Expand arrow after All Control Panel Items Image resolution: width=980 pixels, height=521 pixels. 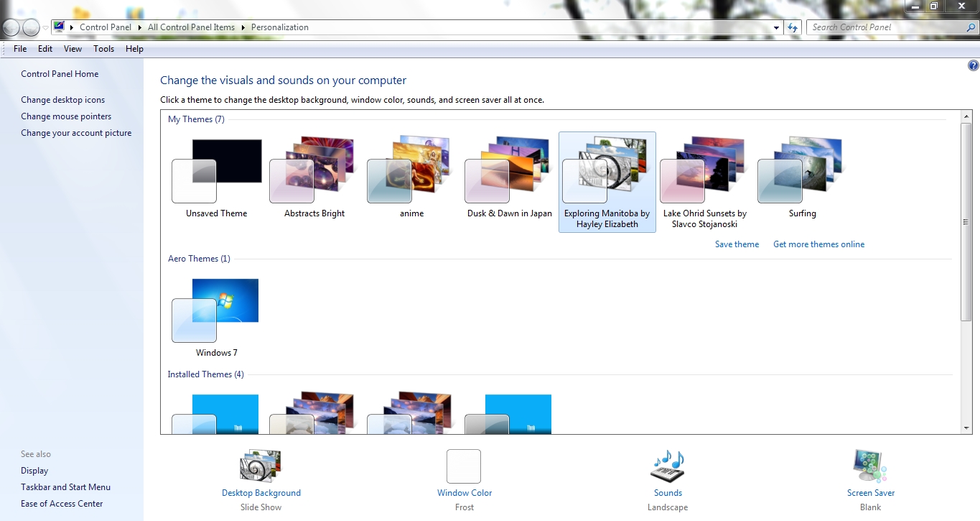(x=243, y=27)
